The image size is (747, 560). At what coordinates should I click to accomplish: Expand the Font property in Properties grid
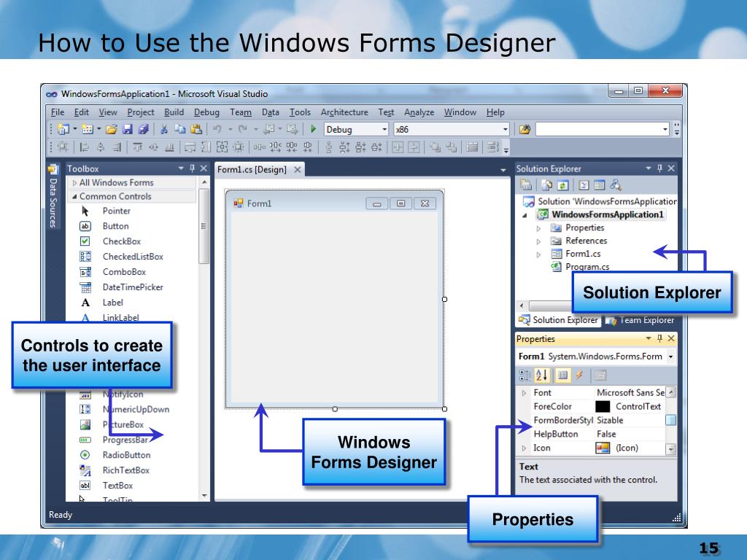(x=524, y=393)
